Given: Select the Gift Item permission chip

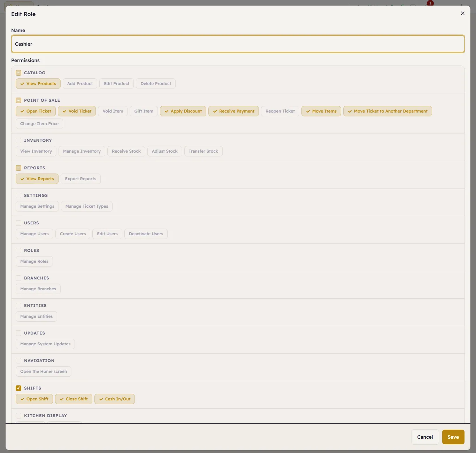Looking at the screenshot, I should (144, 111).
